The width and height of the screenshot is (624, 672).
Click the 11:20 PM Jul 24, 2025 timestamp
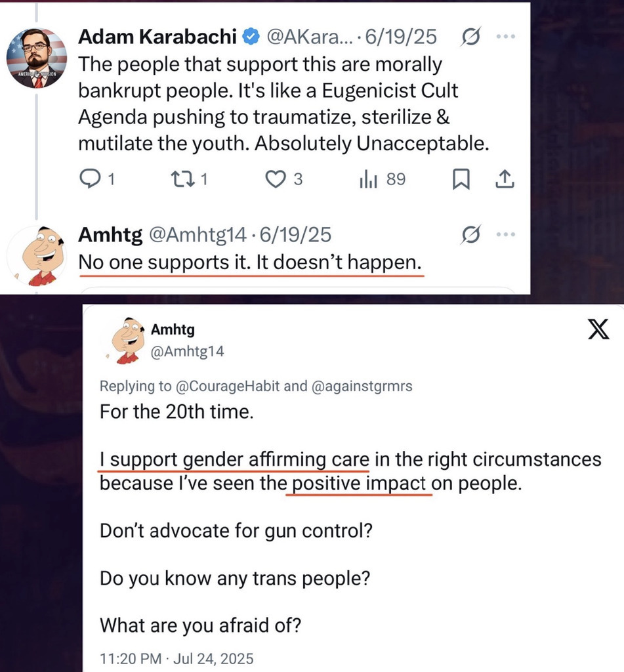click(176, 658)
